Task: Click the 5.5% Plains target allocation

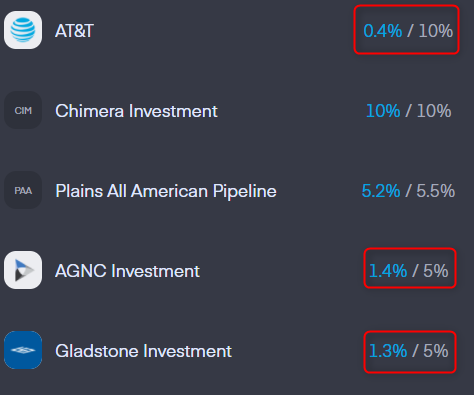Action: click(x=436, y=191)
